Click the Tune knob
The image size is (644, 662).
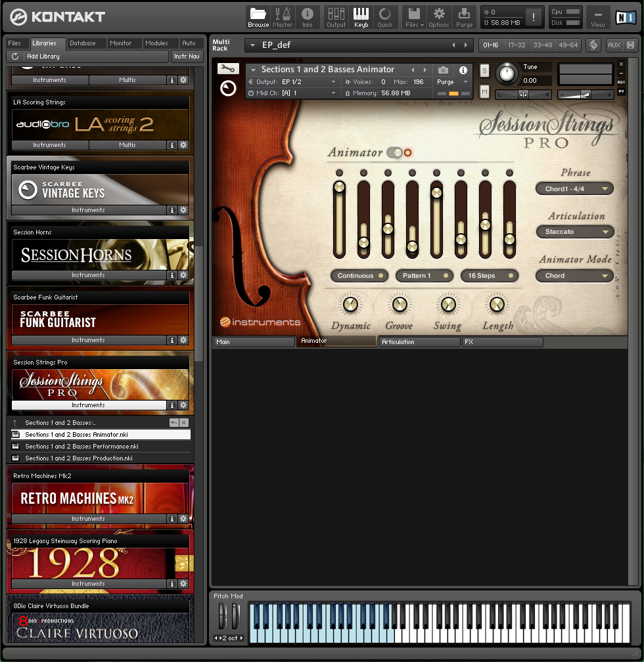507,74
